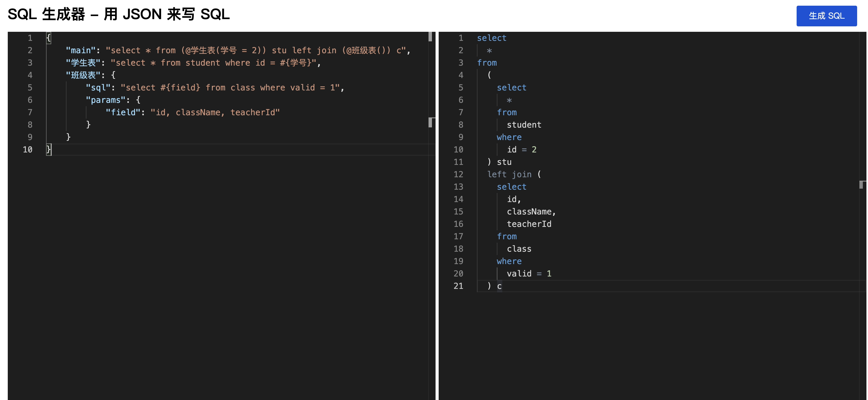Click right editor's vertical scrollbar marker
This screenshot has width=868, height=400.
click(x=861, y=184)
